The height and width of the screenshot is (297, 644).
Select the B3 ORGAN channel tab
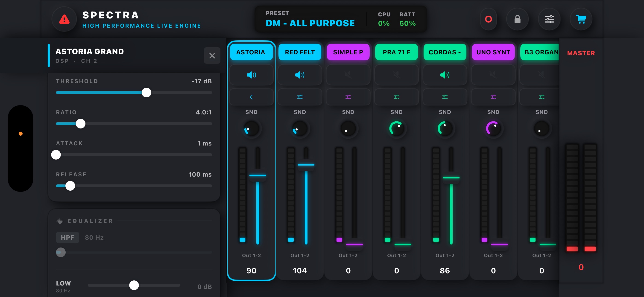point(539,52)
